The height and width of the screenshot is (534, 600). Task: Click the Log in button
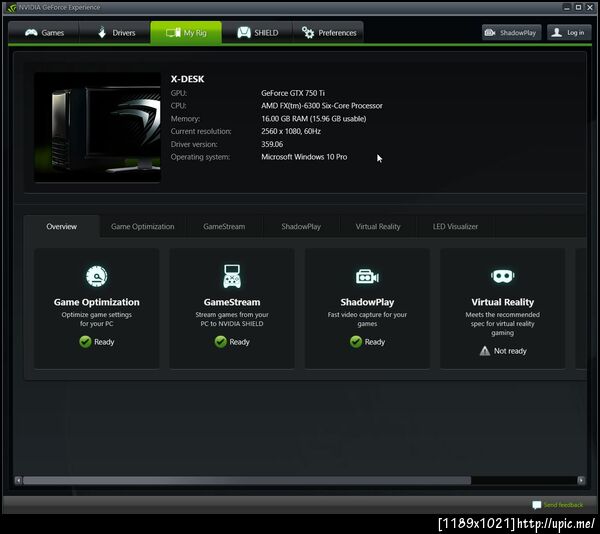click(569, 33)
